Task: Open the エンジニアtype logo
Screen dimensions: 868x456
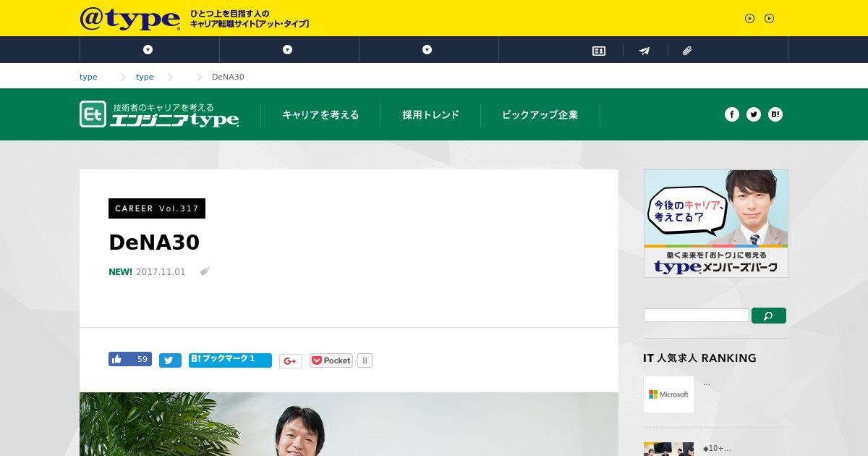Action: tap(159, 114)
